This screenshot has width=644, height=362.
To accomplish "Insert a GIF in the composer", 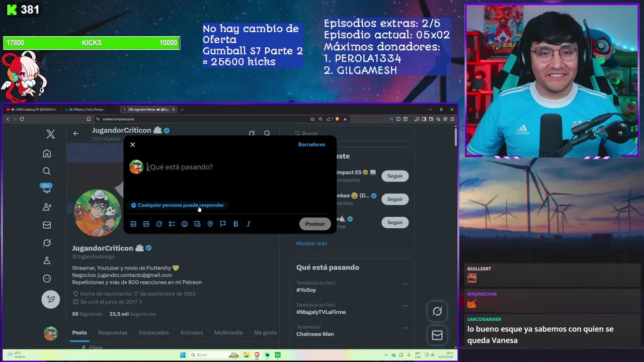I will (x=146, y=224).
